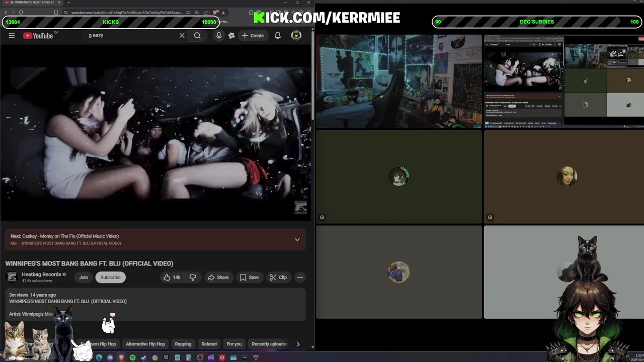The height and width of the screenshot is (362, 644).
Task: Select the Related chip
Action: point(209,344)
